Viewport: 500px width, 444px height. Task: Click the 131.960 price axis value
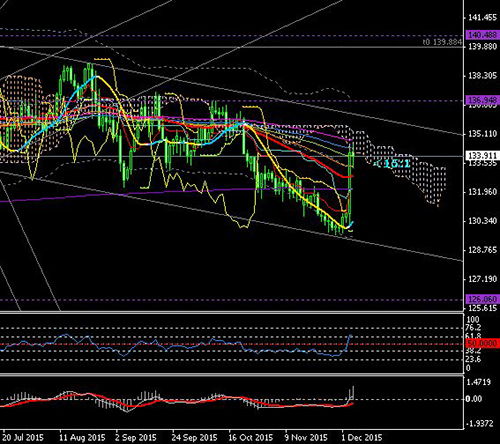pos(482,192)
